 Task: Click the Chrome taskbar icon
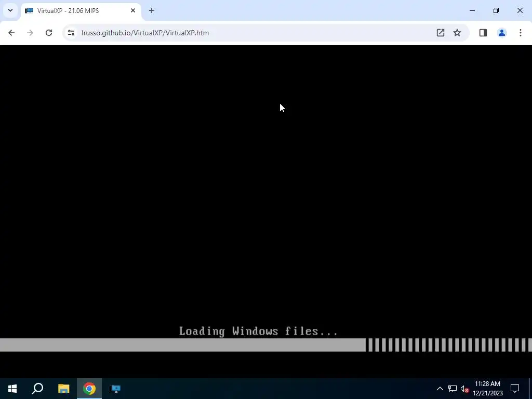click(x=89, y=389)
